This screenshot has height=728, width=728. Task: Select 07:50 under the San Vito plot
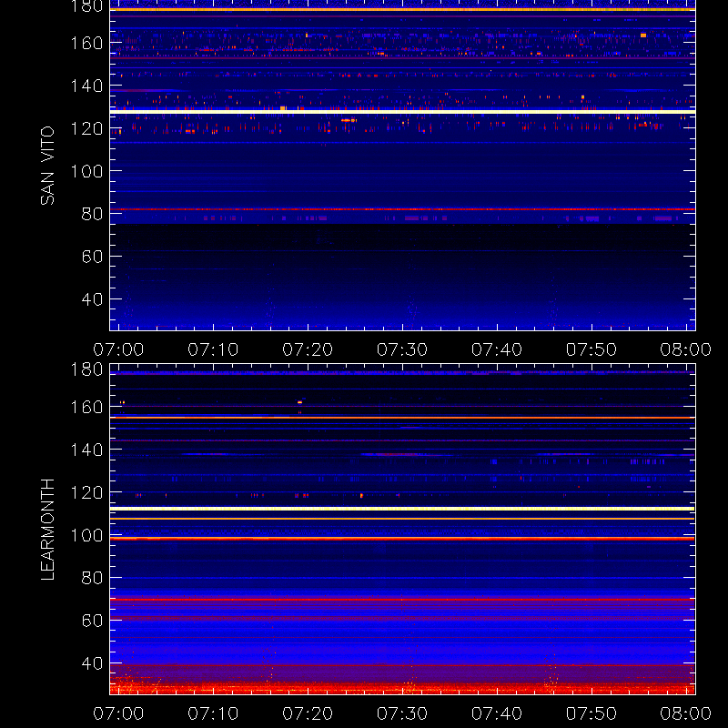591,349
